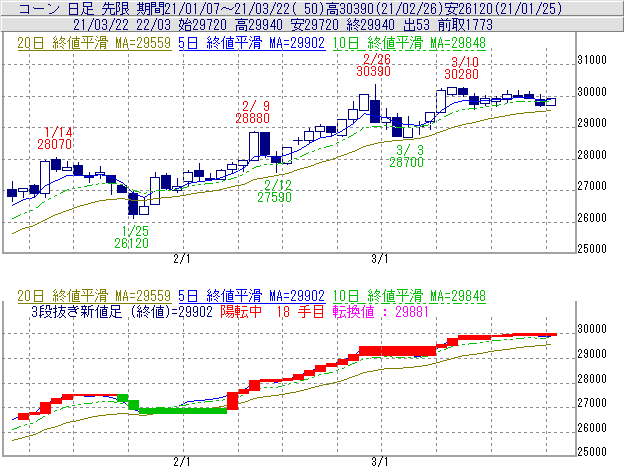Click the 2/1 date label under lower chart
624x473 pixels.
point(181,462)
